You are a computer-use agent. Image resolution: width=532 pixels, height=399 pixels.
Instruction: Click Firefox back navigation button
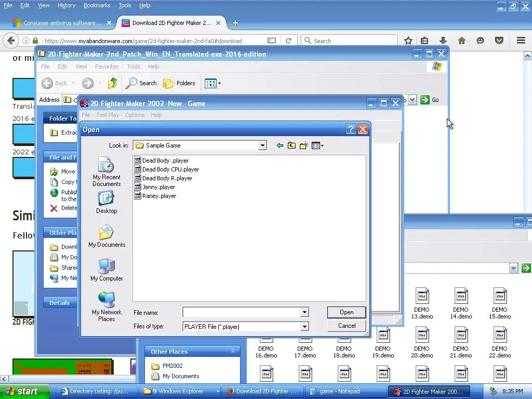[11, 41]
